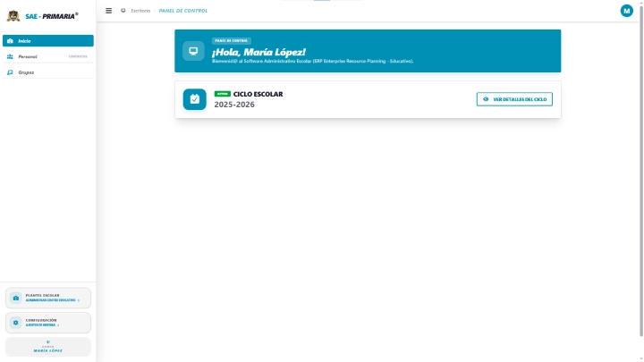This screenshot has width=644, height=362.
Task: Open the user avatar M menu
Action: tap(626, 11)
